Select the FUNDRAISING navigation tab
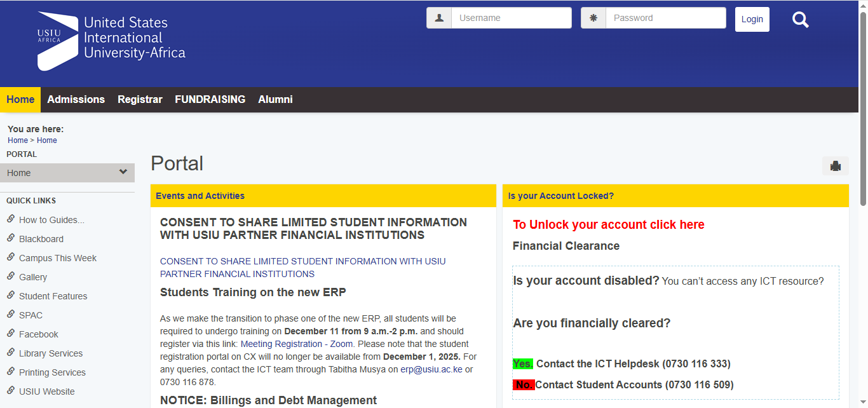The height and width of the screenshot is (408, 868). click(x=210, y=100)
